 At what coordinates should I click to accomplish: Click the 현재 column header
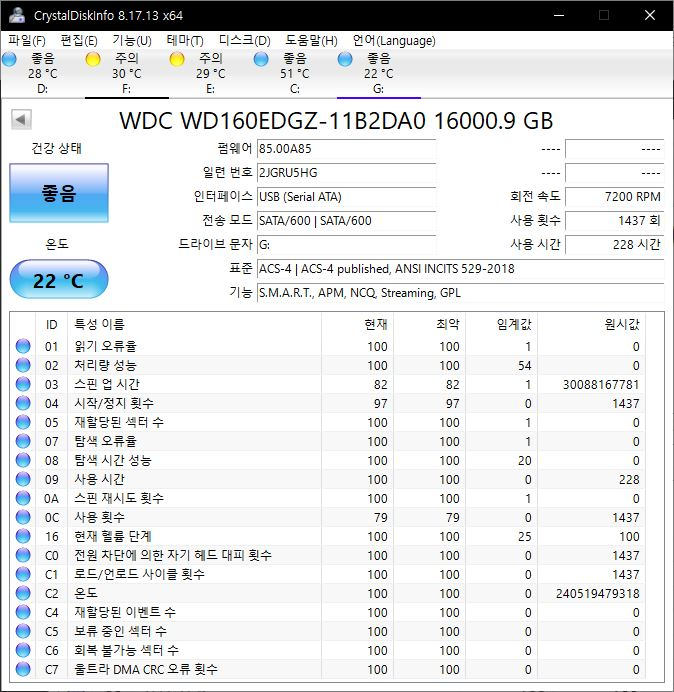358,325
